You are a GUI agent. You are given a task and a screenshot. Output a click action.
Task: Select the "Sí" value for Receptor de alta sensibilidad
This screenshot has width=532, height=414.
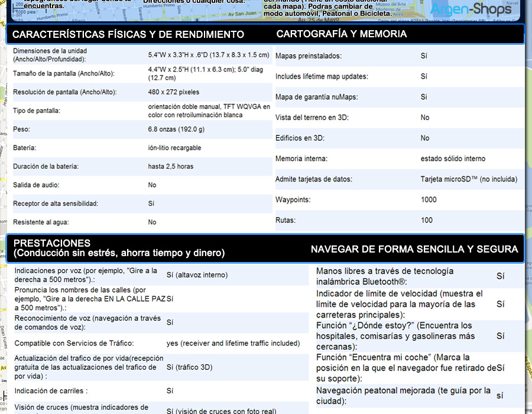(x=151, y=203)
